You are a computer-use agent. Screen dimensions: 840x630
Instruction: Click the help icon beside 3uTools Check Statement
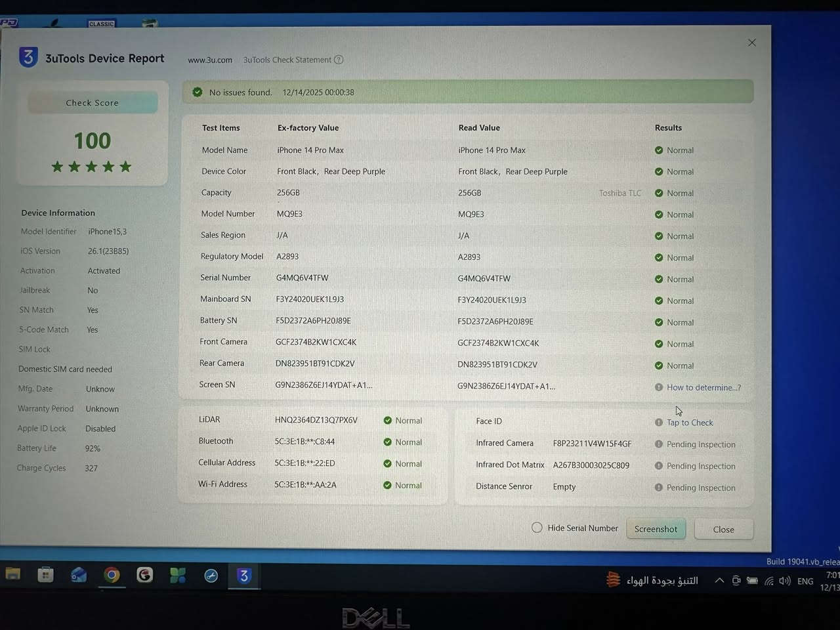click(x=339, y=60)
